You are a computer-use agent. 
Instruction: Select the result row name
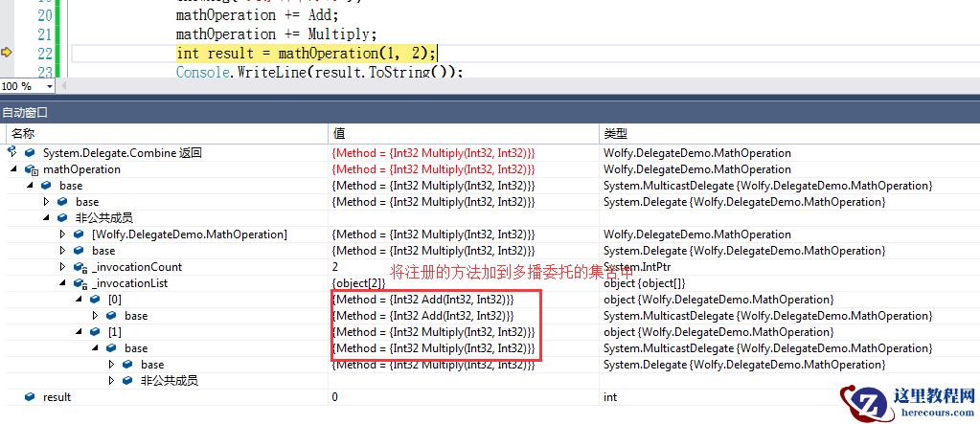point(57,396)
